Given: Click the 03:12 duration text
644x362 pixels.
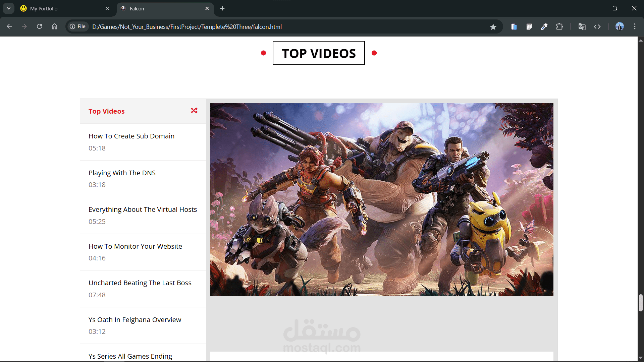Looking at the screenshot, I should tap(97, 331).
